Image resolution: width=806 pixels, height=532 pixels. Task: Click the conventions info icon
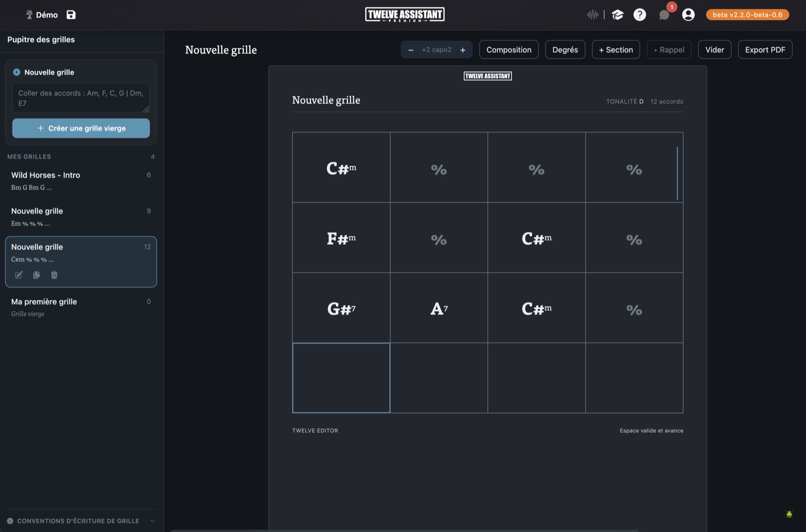[x=10, y=521]
